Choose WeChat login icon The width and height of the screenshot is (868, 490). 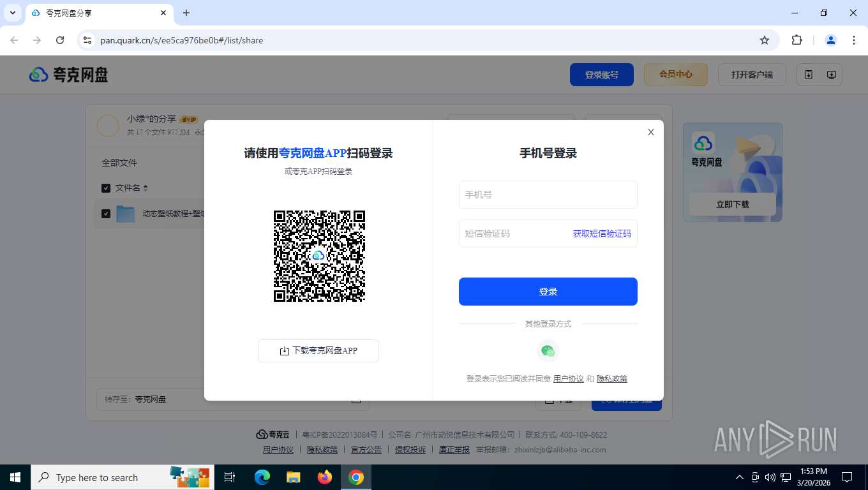(x=548, y=351)
